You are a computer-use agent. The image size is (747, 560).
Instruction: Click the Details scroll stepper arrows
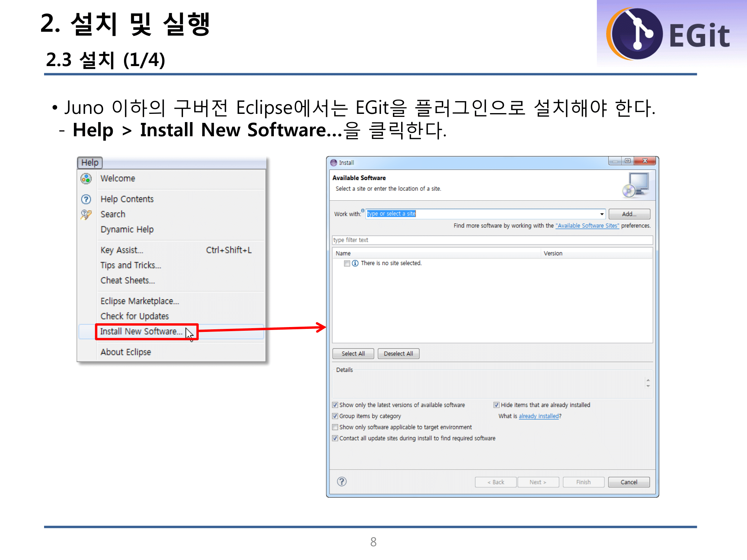pyautogui.click(x=648, y=383)
